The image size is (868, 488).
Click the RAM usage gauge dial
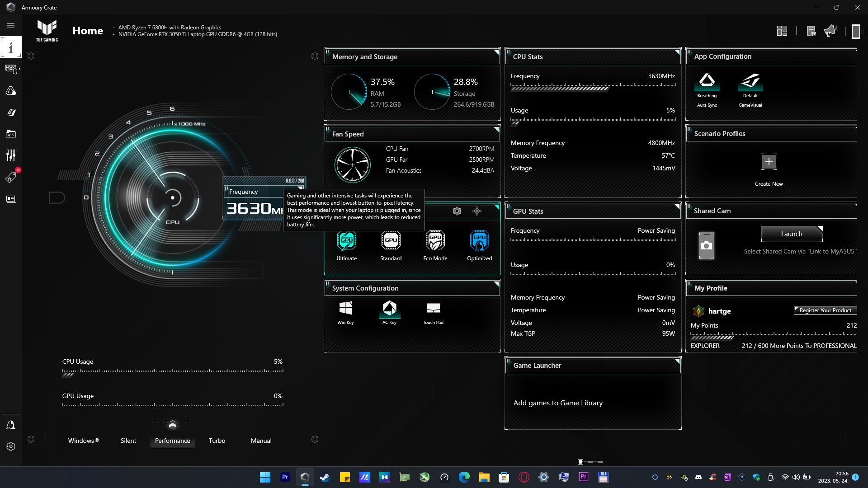click(349, 92)
